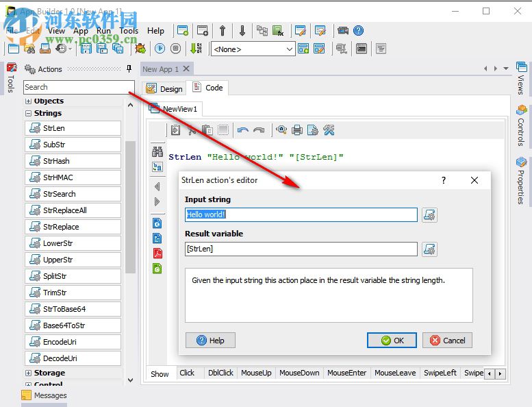The image size is (532, 407).
Task: Select the Click event tab
Action: 187,373
